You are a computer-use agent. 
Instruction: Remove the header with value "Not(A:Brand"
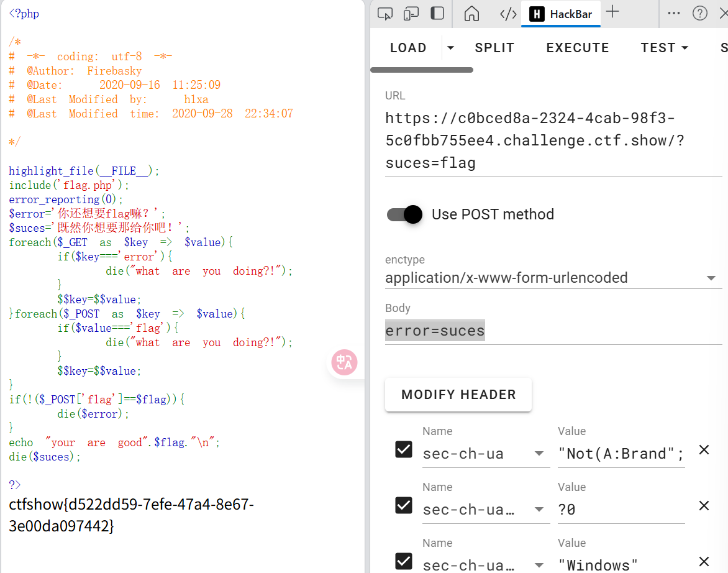click(x=704, y=450)
